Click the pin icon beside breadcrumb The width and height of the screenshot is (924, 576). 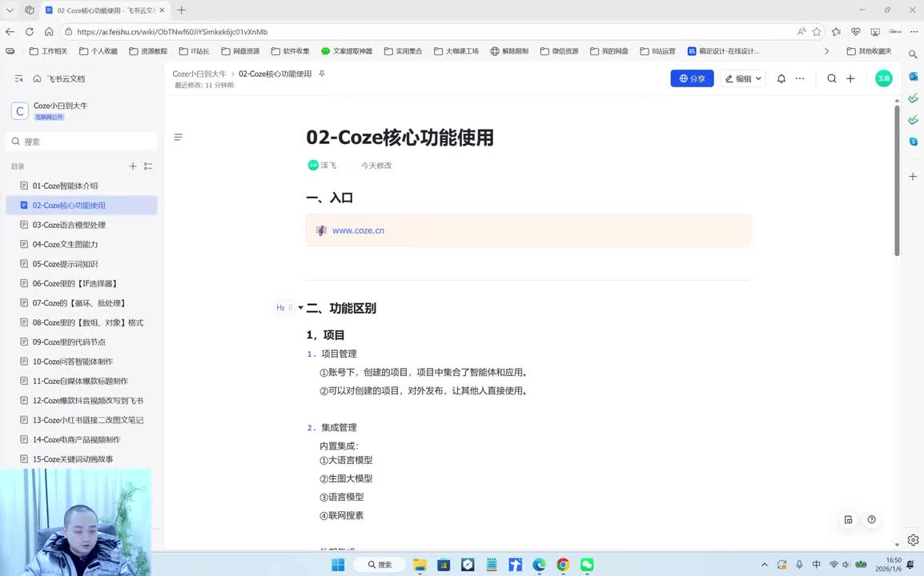click(x=322, y=74)
